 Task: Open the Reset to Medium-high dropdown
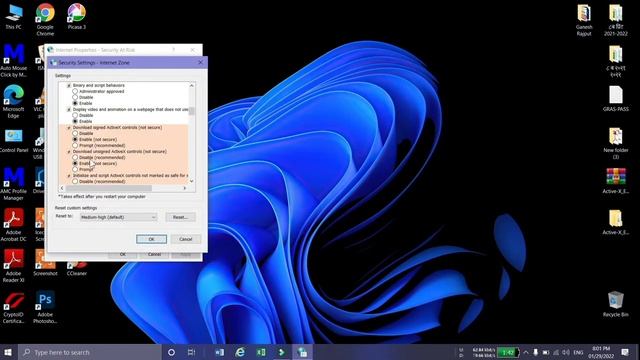(118, 217)
